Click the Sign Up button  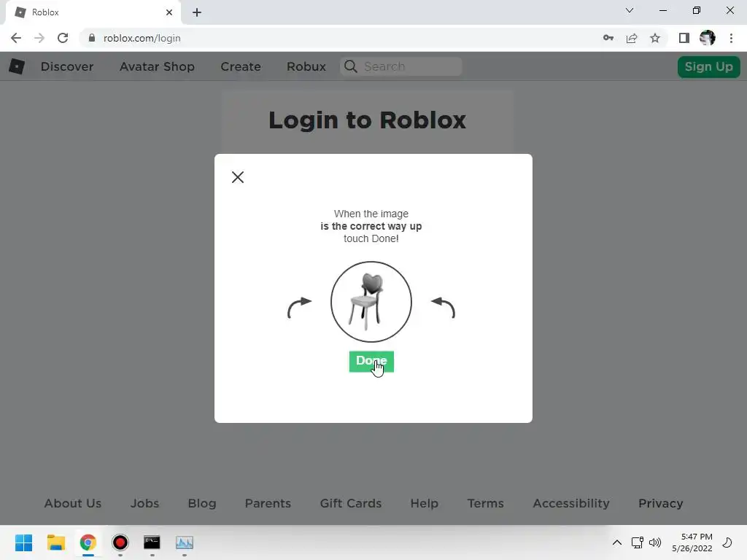pyautogui.click(x=709, y=66)
